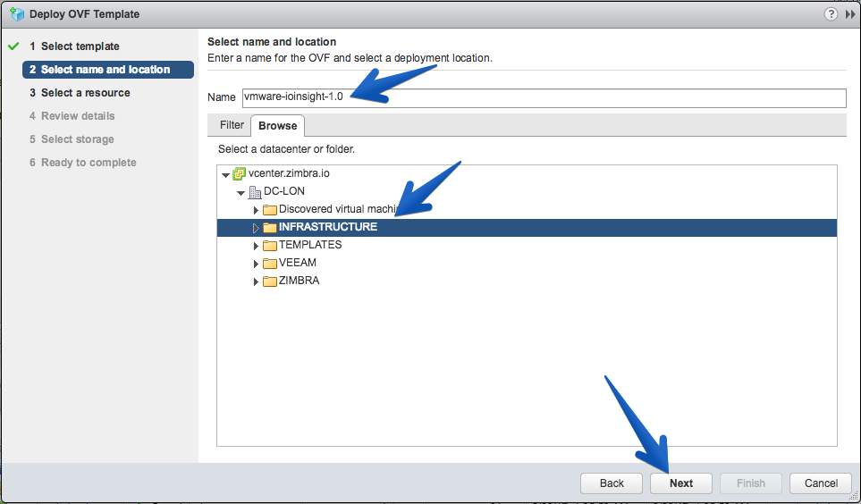Click the DC-LON datacenter building icon

coord(255,191)
